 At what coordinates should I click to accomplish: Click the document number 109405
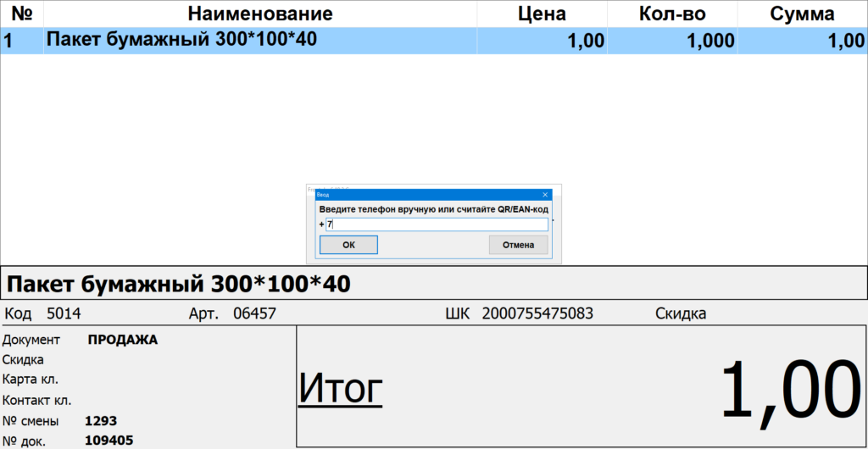(109, 441)
